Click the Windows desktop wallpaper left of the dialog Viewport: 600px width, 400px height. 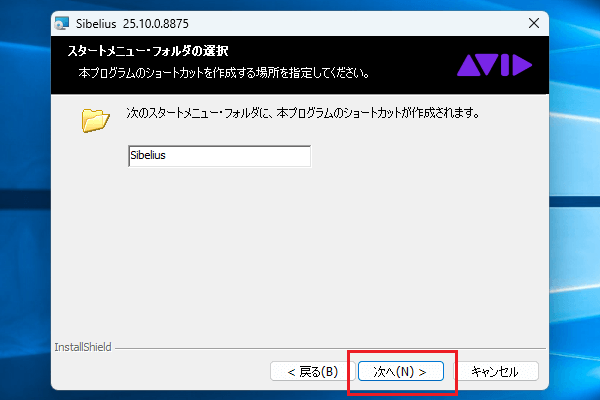pyautogui.click(x=25, y=200)
